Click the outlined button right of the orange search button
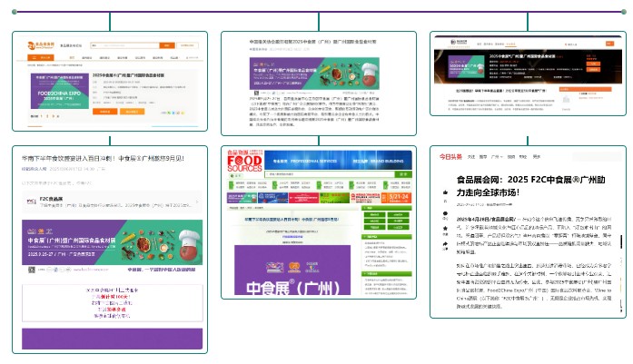633x364 pixels. pos(187,45)
